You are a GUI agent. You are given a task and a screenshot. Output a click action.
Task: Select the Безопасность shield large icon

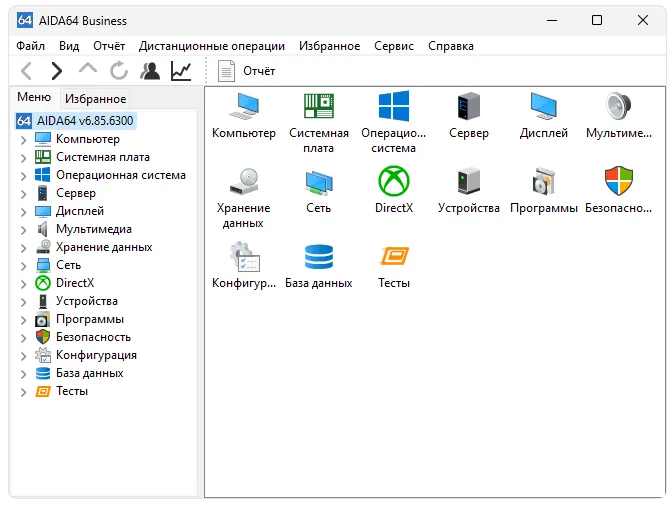click(x=618, y=181)
